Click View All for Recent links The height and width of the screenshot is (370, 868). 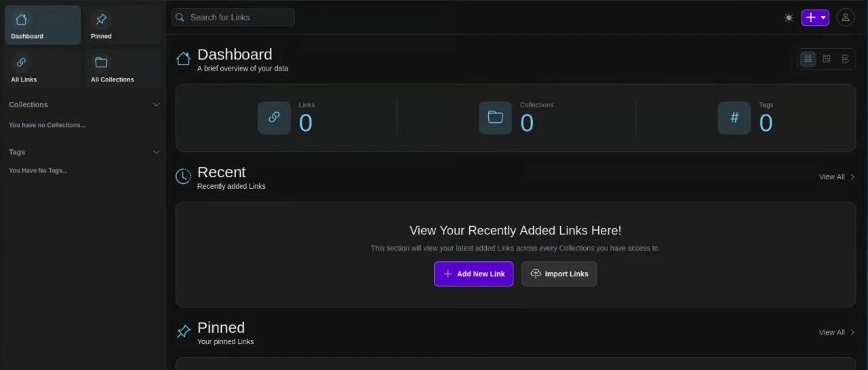click(836, 177)
